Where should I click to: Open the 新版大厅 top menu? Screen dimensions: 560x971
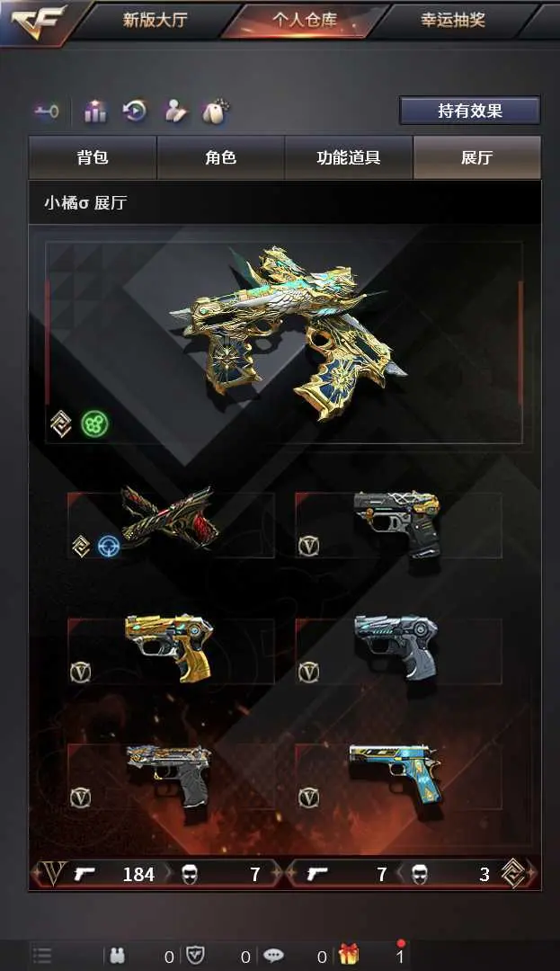coord(156,20)
